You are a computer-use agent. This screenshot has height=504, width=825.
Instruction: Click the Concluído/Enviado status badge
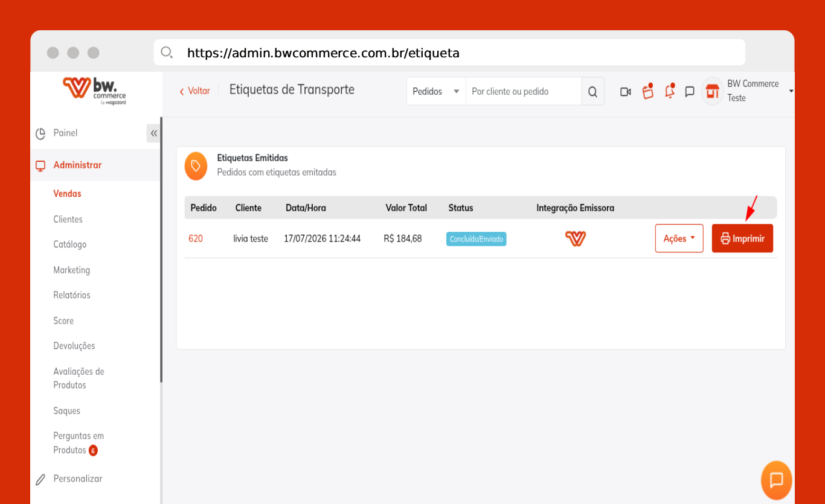click(477, 239)
